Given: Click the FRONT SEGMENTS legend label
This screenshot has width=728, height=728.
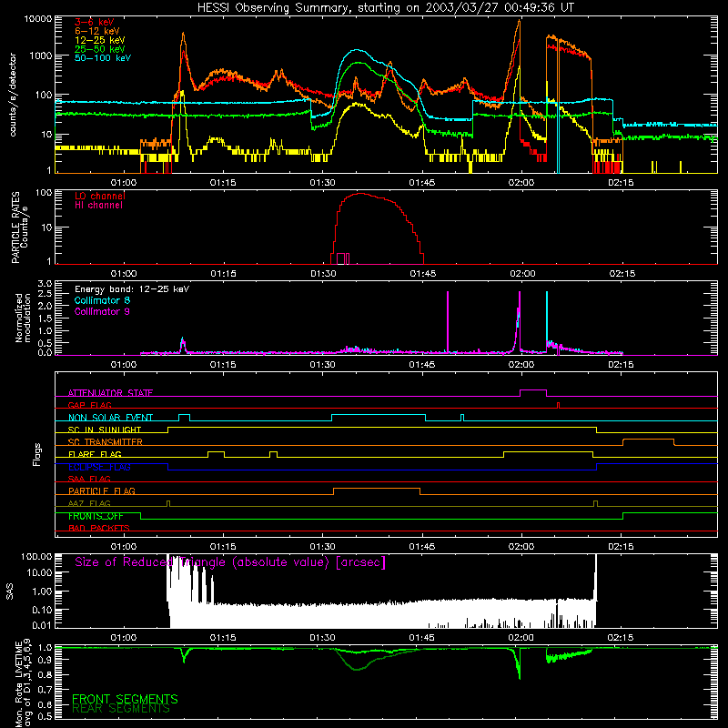Looking at the screenshot, I should click(125, 698).
